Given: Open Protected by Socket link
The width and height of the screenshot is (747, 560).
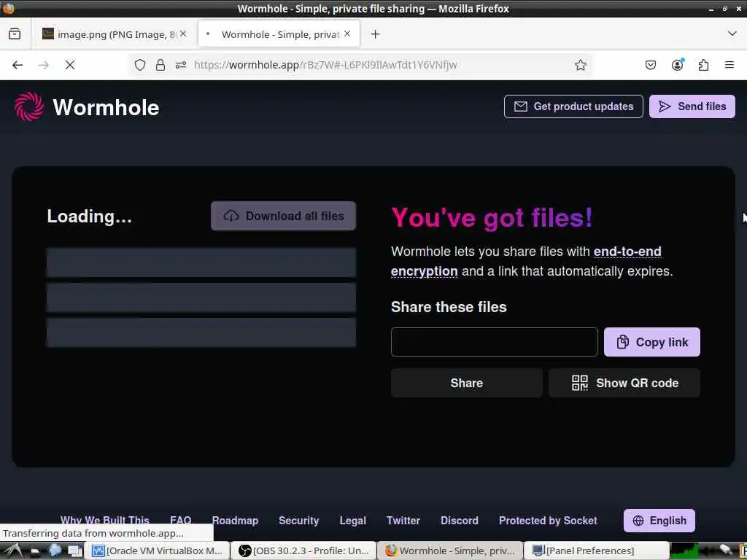Looking at the screenshot, I should click(548, 521).
